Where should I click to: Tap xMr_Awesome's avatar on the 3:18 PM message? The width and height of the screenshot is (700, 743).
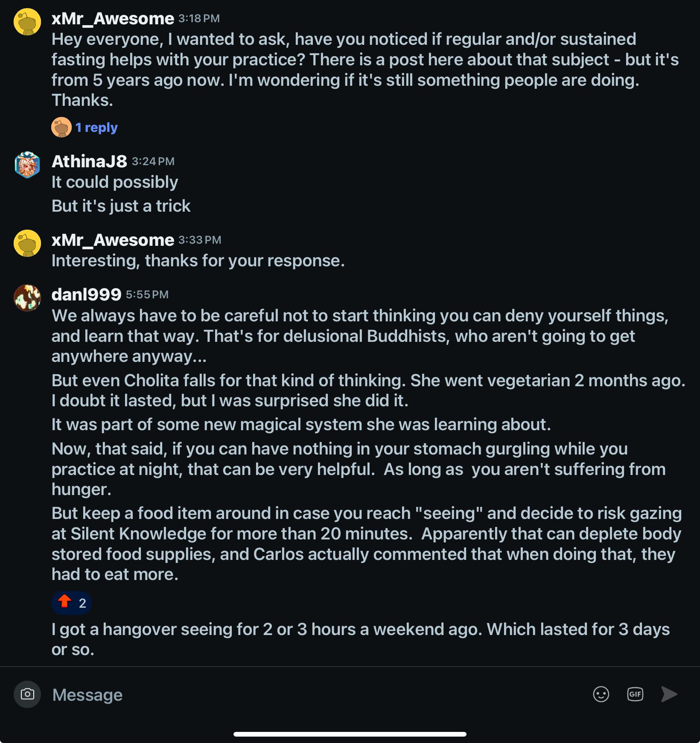[27, 22]
